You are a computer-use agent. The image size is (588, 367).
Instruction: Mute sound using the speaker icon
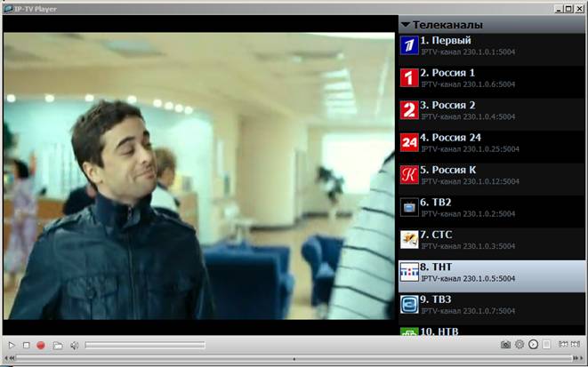[x=75, y=345]
